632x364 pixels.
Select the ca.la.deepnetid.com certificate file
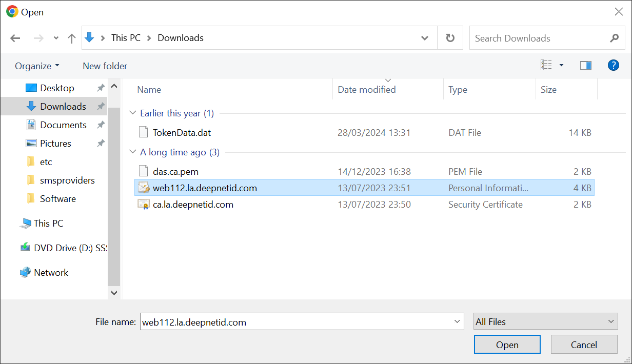click(x=193, y=205)
